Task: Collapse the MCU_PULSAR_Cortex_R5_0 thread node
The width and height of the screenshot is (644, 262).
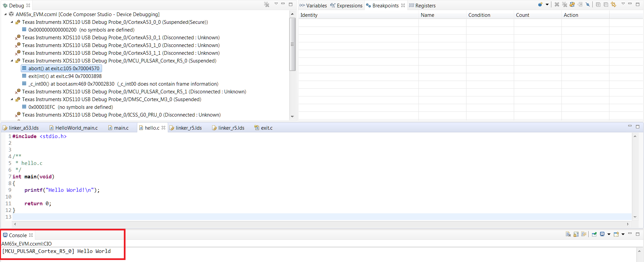Action: (12, 61)
